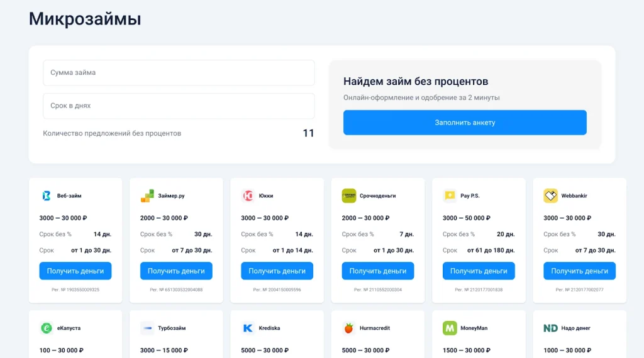Get money from Веб-займ card button
The width and height of the screenshot is (644, 358).
click(x=75, y=271)
